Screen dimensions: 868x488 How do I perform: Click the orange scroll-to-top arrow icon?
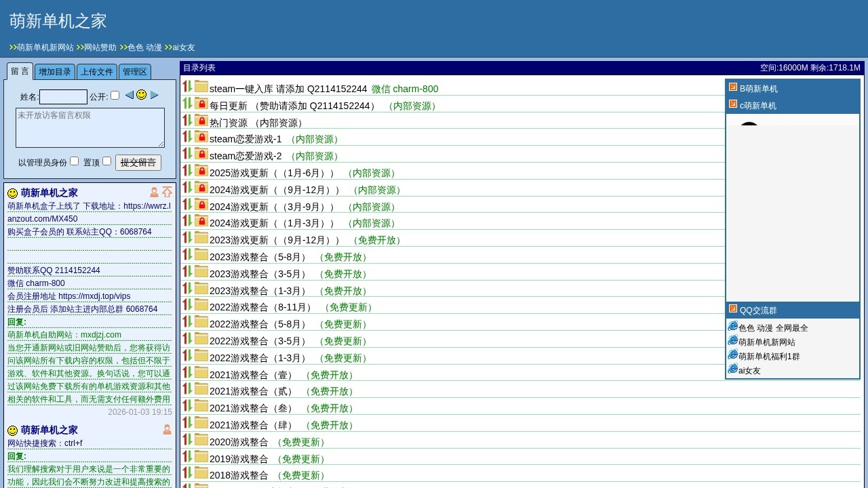pyautogui.click(x=167, y=192)
